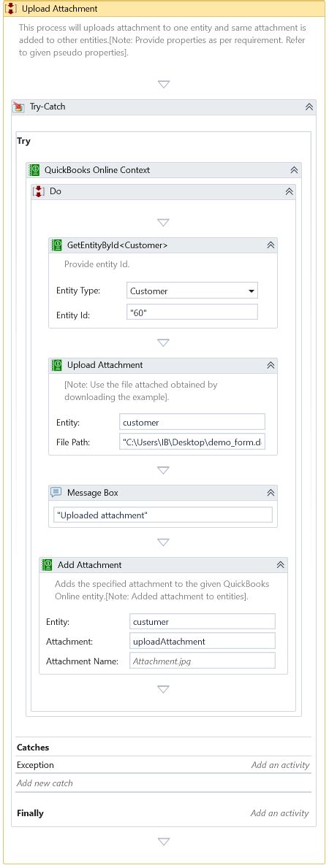329x868 pixels.
Task: Click the Entity field containing customer
Action: (x=192, y=422)
